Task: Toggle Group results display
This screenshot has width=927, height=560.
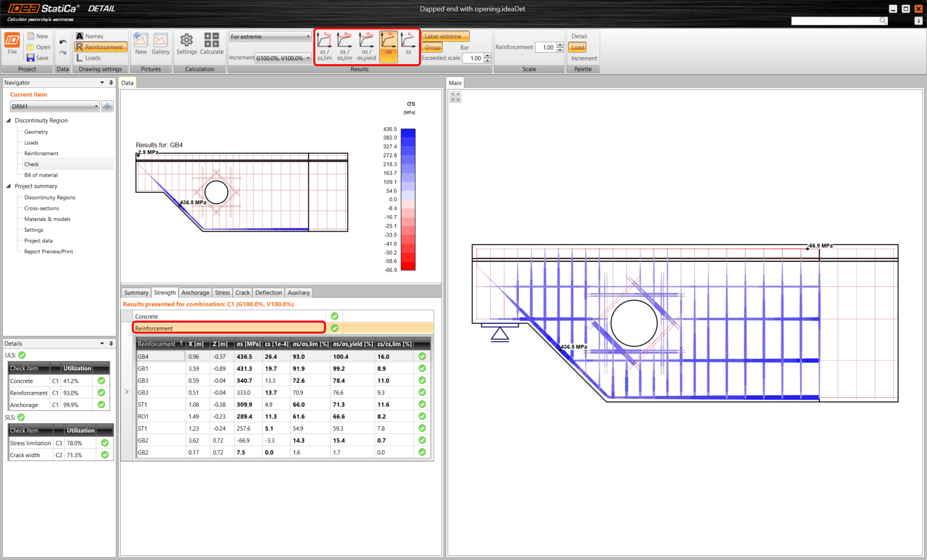Action: coord(432,47)
